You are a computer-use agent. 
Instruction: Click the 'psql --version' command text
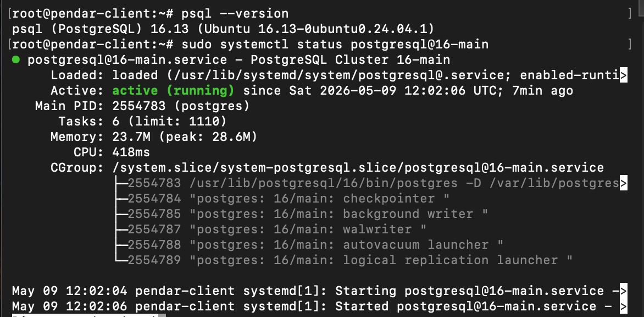click(235, 14)
